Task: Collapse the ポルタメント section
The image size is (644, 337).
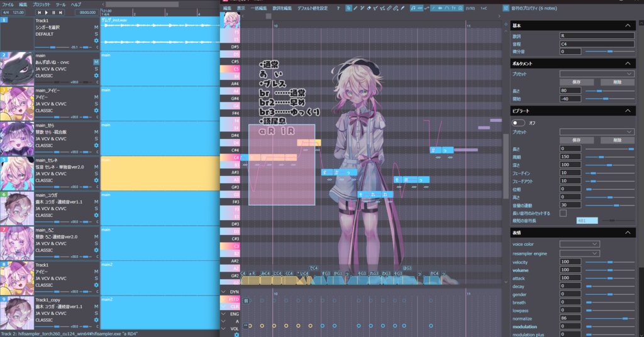Action: [x=628, y=64]
